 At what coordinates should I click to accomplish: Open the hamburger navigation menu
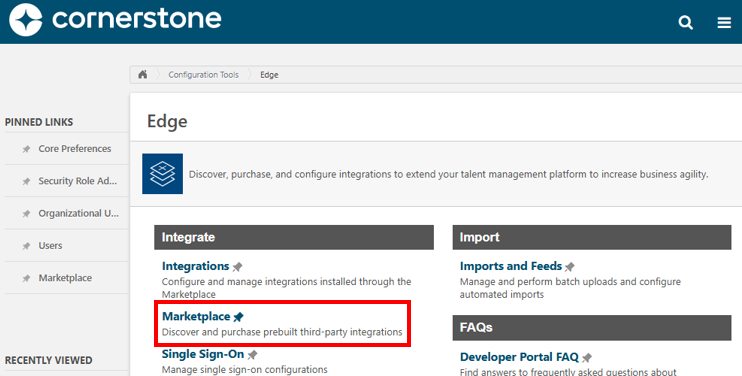tap(724, 22)
